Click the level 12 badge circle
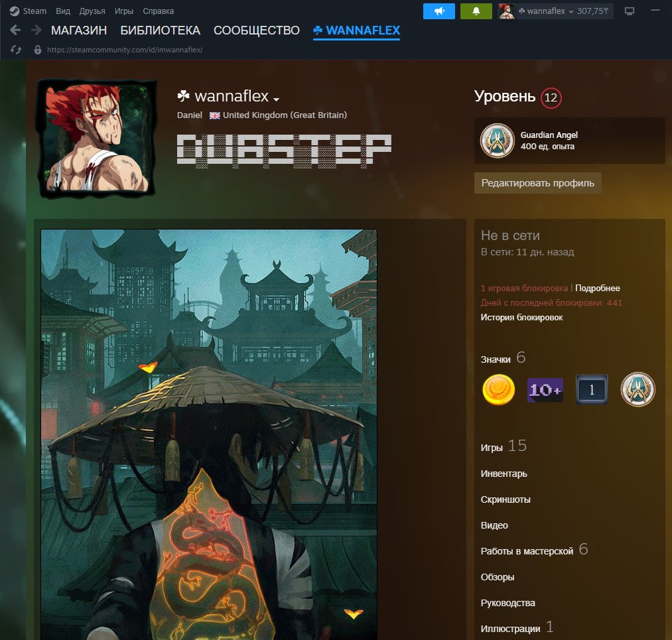The image size is (672, 640). point(551,97)
